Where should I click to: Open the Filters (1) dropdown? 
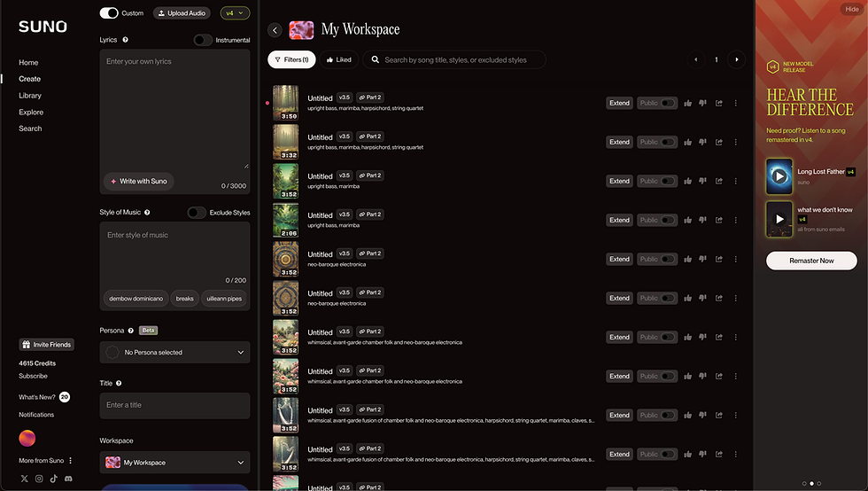pyautogui.click(x=291, y=60)
